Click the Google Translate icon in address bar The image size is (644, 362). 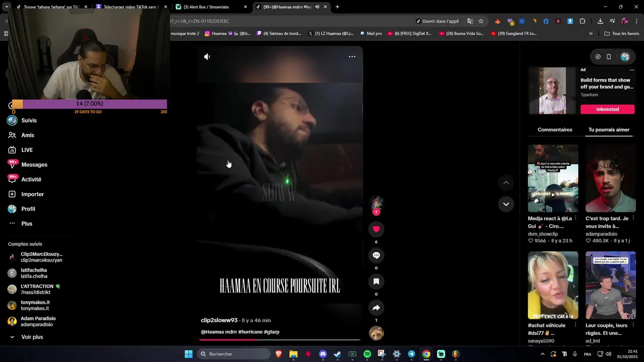[x=470, y=21]
